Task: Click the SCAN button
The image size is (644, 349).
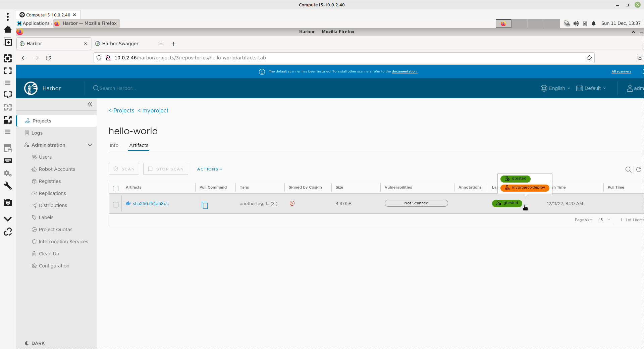Action: (124, 169)
